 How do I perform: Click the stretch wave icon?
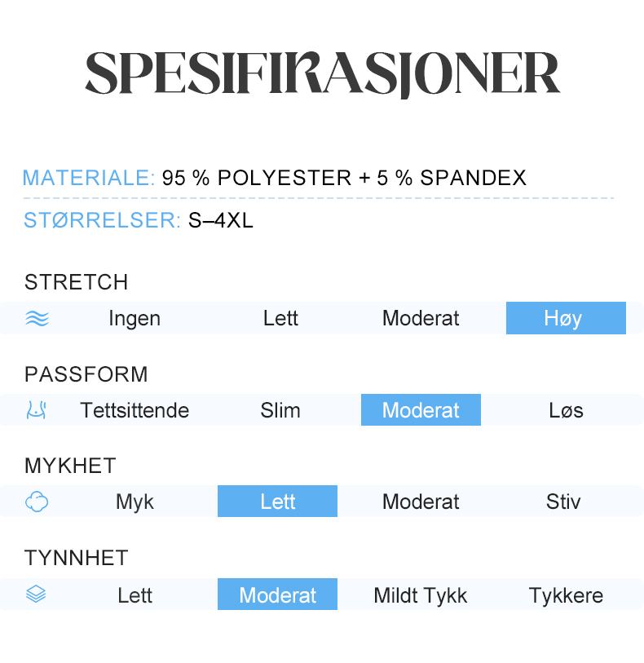click(37, 318)
